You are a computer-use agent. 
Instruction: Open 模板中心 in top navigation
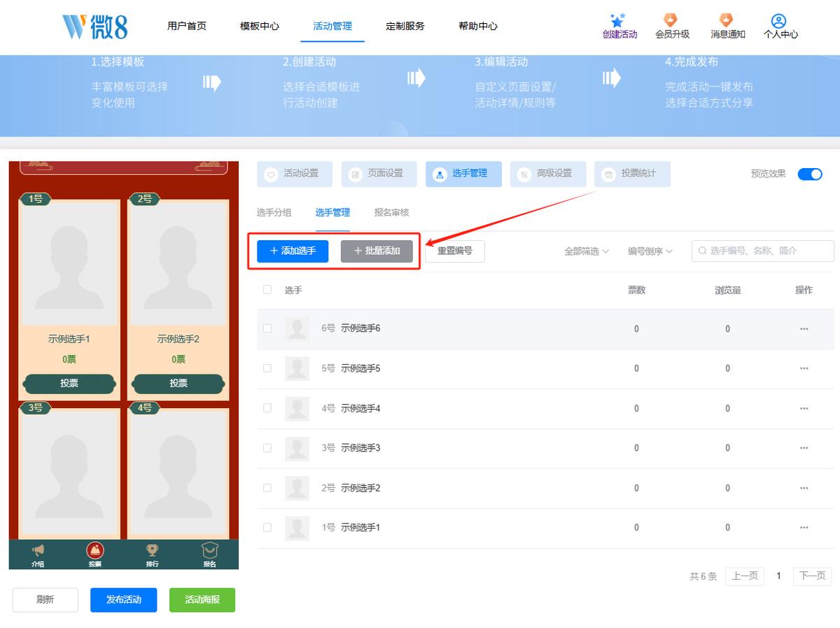[x=260, y=27]
